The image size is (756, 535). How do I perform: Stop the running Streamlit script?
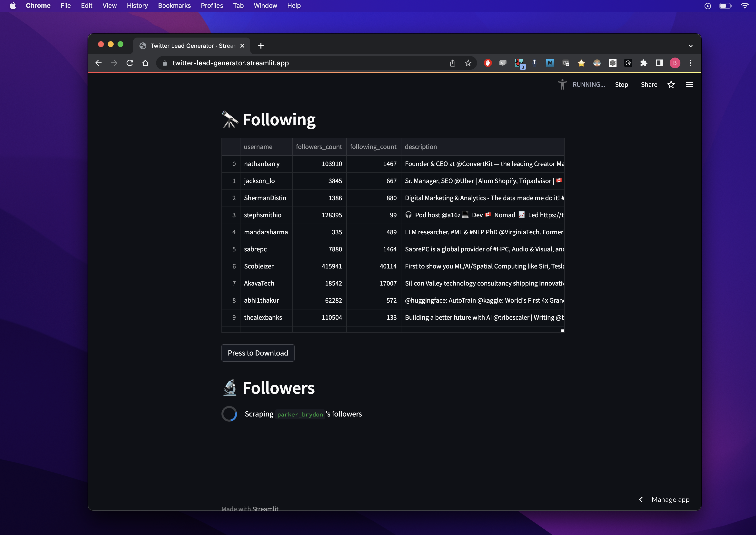point(621,85)
